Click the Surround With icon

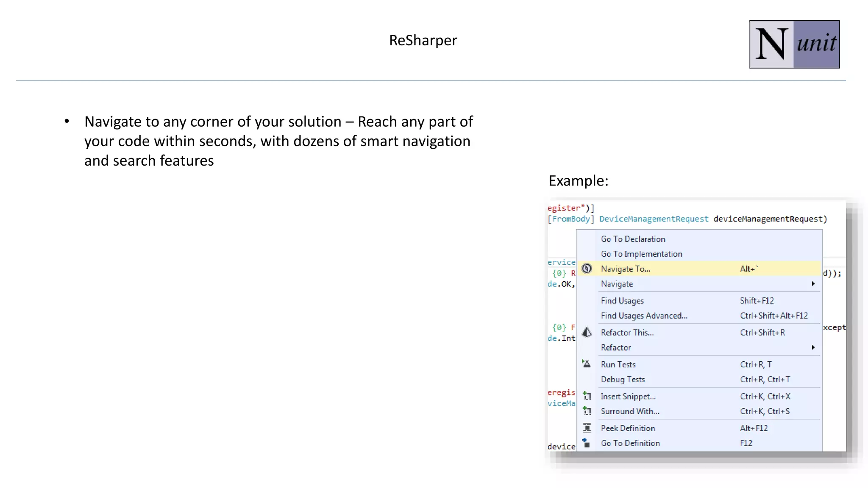(x=587, y=411)
